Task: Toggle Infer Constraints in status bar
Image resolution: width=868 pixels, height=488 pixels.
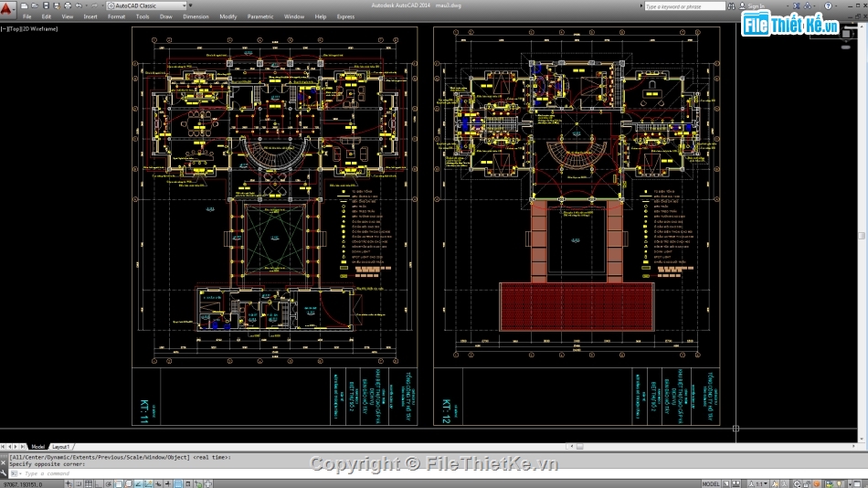Action: (69, 484)
